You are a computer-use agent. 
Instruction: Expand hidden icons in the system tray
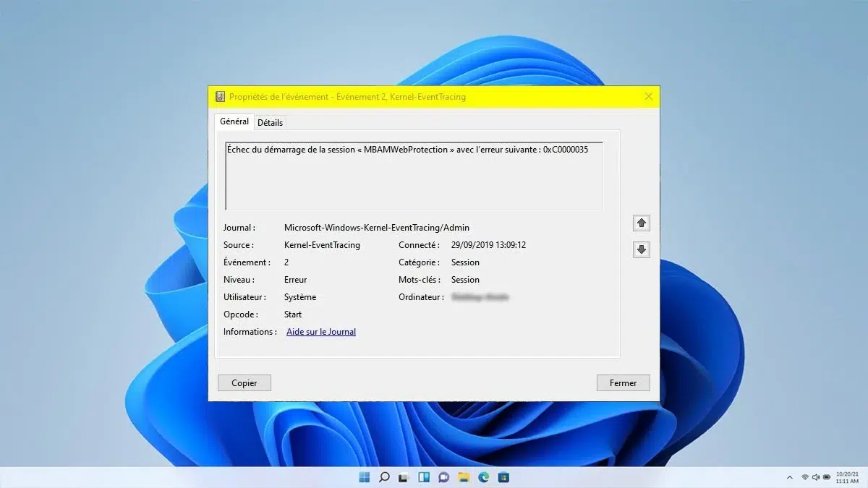(x=790, y=477)
